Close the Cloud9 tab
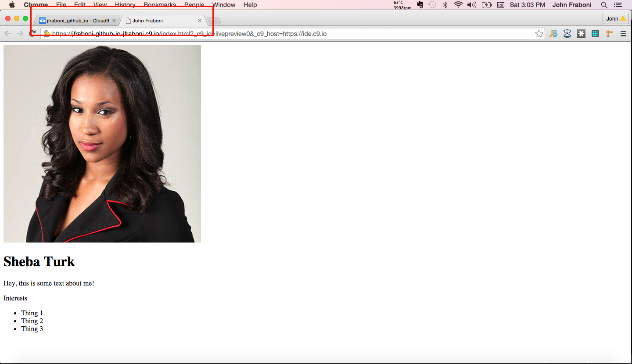 [x=114, y=21]
